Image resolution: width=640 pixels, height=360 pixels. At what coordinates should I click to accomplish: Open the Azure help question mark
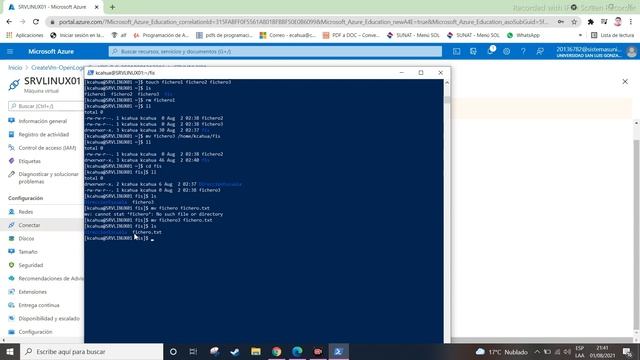coord(523,51)
